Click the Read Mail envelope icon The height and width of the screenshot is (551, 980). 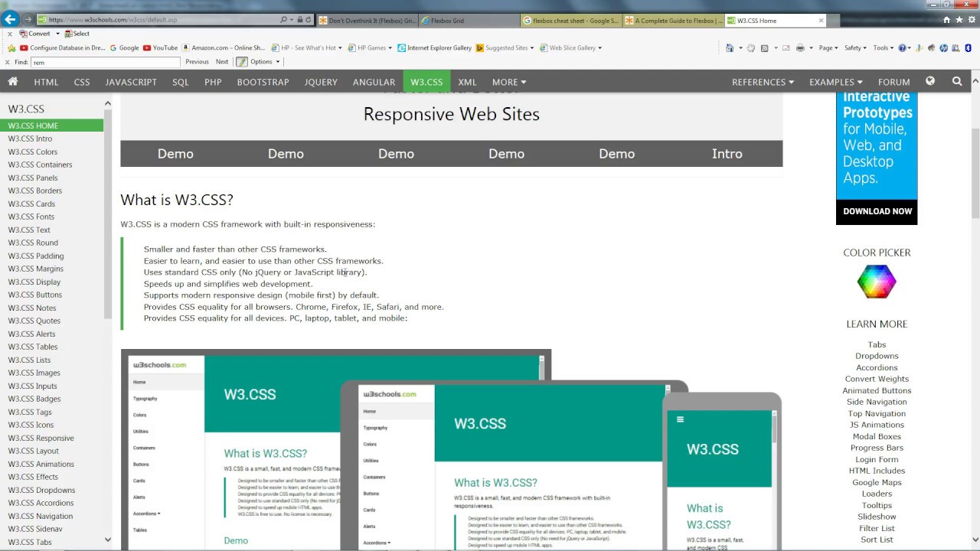[786, 48]
